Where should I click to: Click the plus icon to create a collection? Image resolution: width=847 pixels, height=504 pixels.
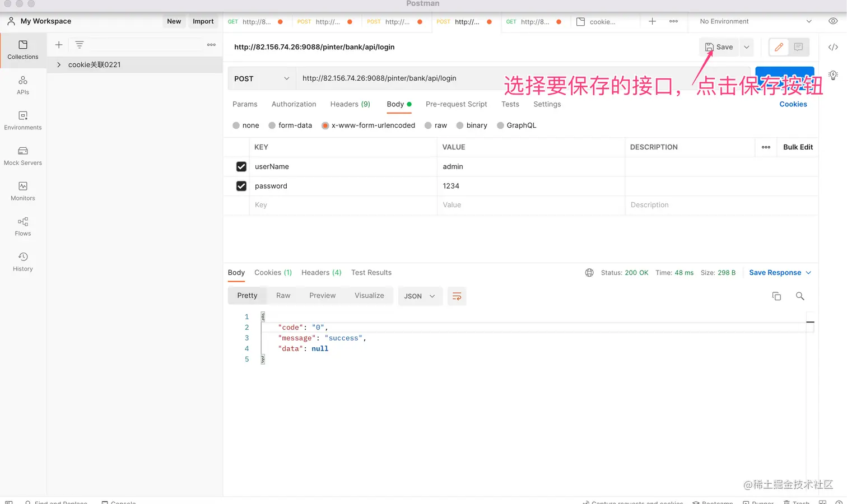pyautogui.click(x=59, y=45)
